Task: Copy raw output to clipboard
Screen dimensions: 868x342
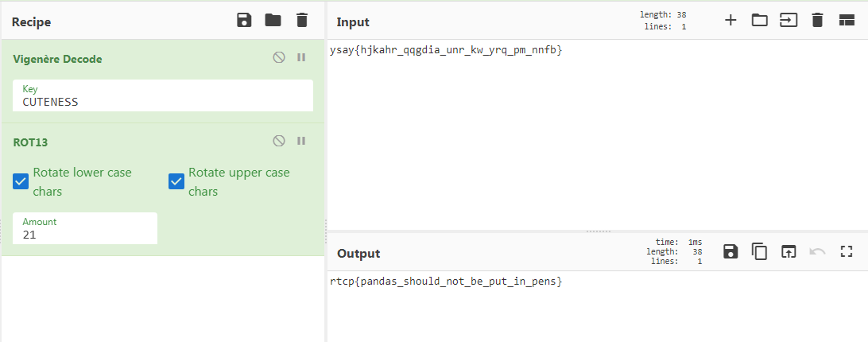Action: [760, 251]
